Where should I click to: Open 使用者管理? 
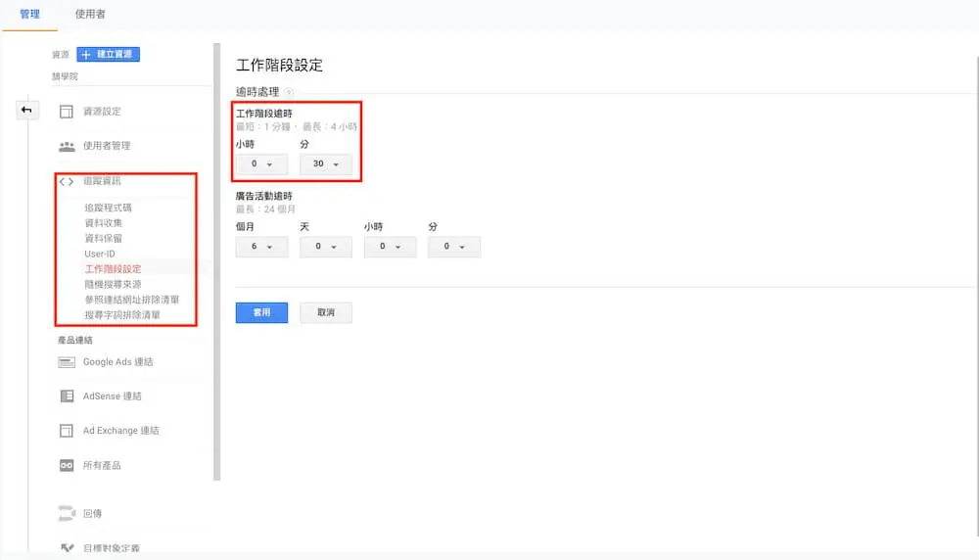click(x=107, y=146)
